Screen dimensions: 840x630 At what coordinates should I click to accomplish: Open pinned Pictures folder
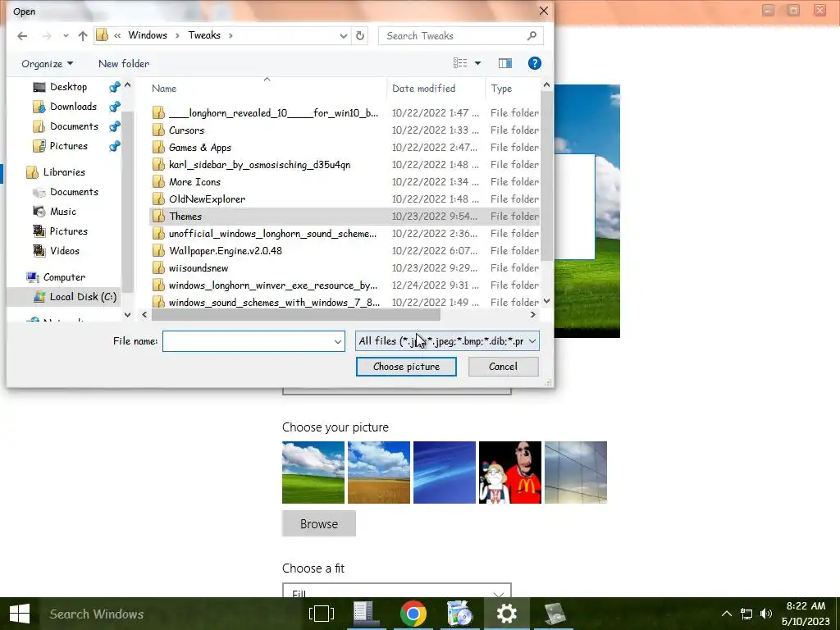[x=68, y=146]
